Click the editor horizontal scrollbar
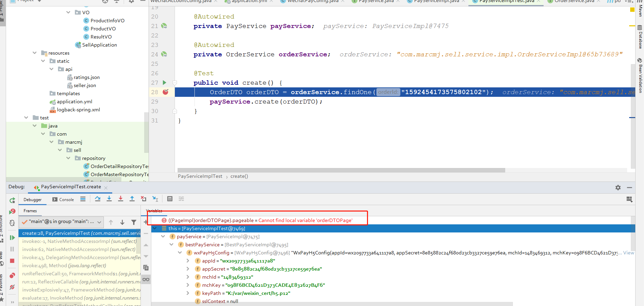 [x=341, y=170]
